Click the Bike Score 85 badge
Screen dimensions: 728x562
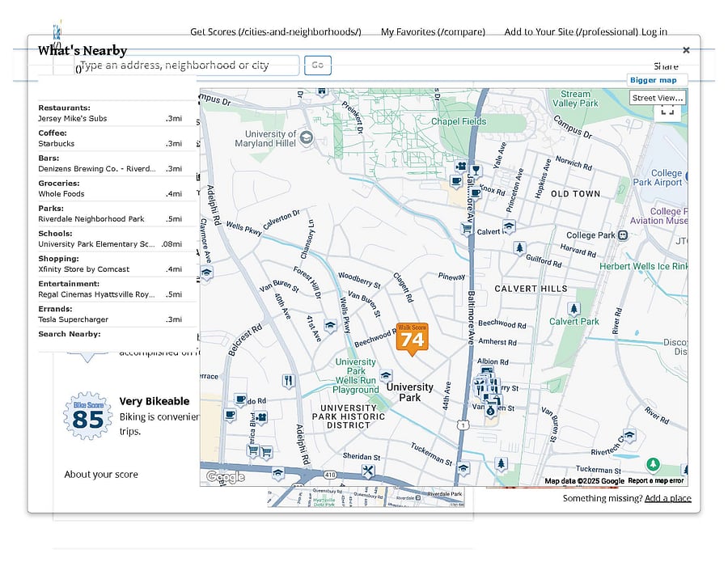click(x=87, y=416)
